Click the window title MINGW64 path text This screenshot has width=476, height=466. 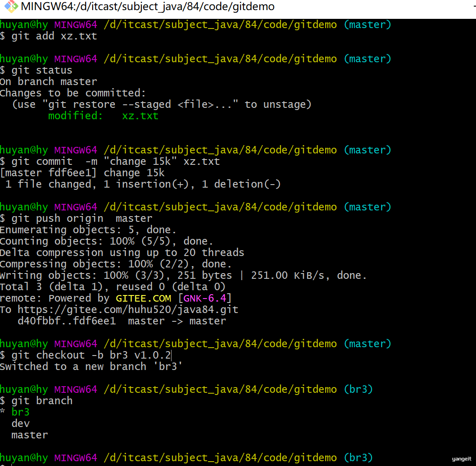[147, 7]
